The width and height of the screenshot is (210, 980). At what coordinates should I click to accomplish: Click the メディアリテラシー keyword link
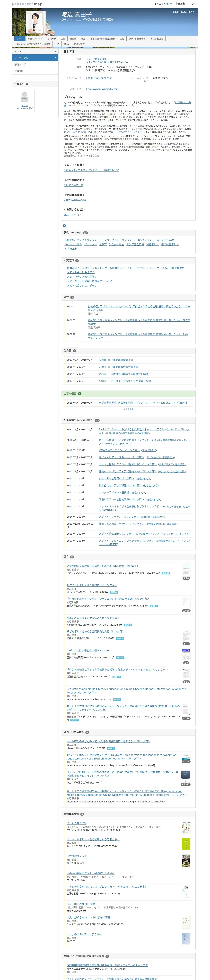pyautogui.click(x=88, y=240)
